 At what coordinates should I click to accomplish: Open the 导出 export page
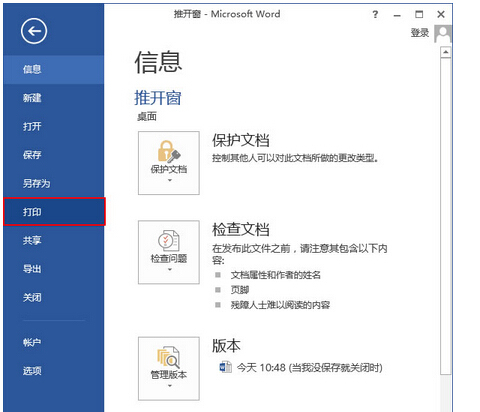(54, 269)
